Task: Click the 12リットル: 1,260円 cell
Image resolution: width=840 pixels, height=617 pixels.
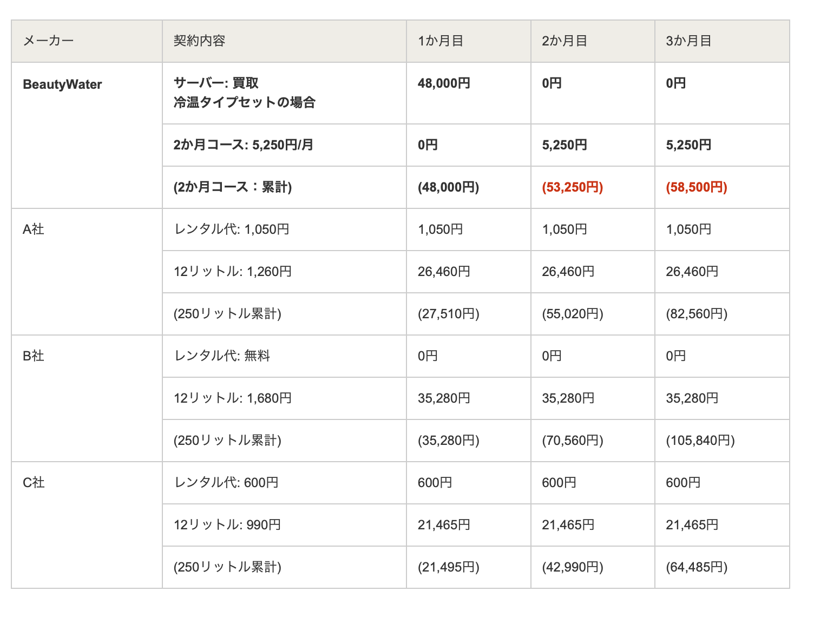Action: click(x=233, y=272)
